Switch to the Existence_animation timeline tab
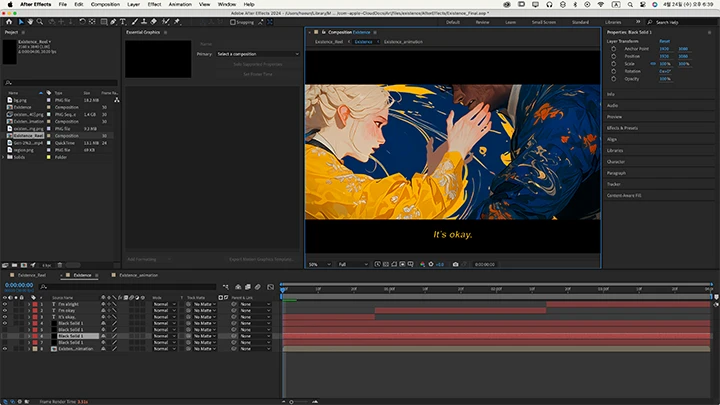 point(138,275)
